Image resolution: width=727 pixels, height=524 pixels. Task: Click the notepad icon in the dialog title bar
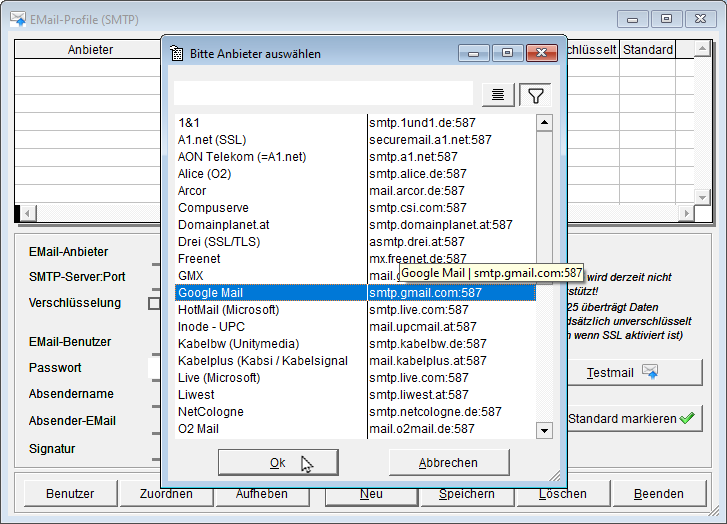click(177, 53)
